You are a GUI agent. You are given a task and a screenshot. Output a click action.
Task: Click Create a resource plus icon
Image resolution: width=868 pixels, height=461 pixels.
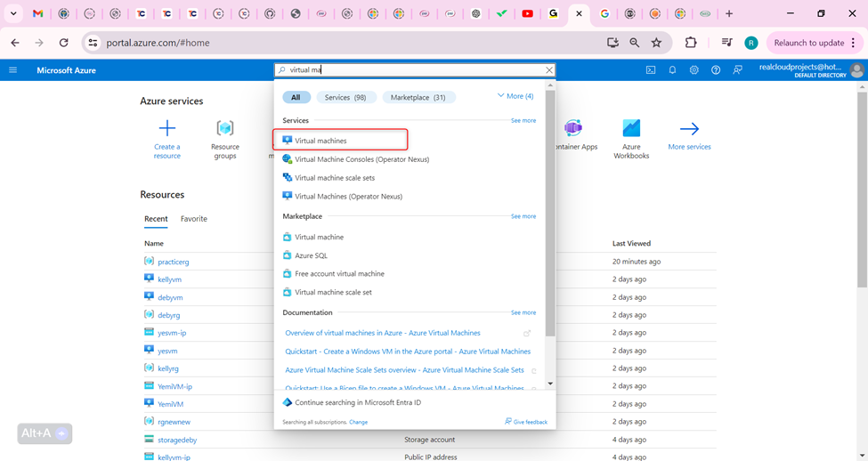tap(166, 128)
